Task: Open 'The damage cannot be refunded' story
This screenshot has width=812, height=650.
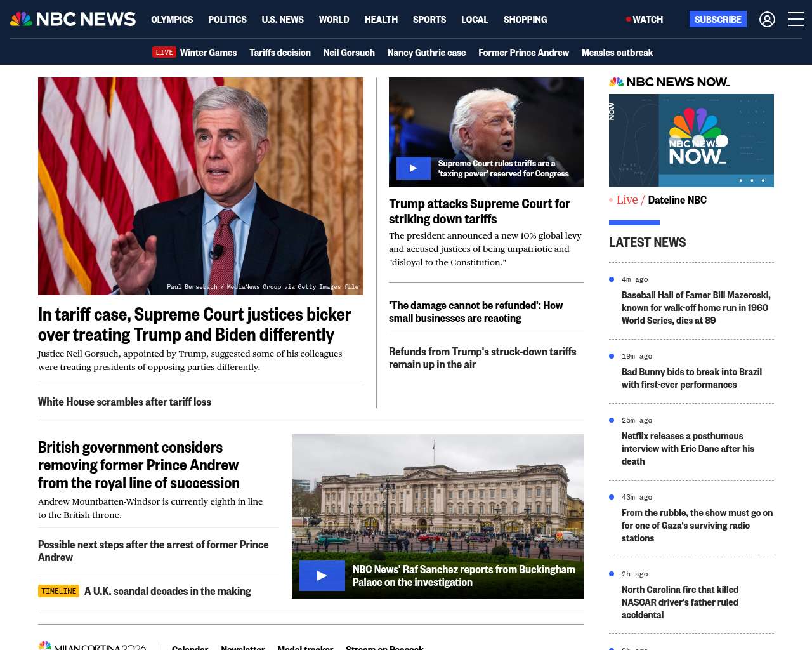Action: pyautogui.click(x=476, y=312)
